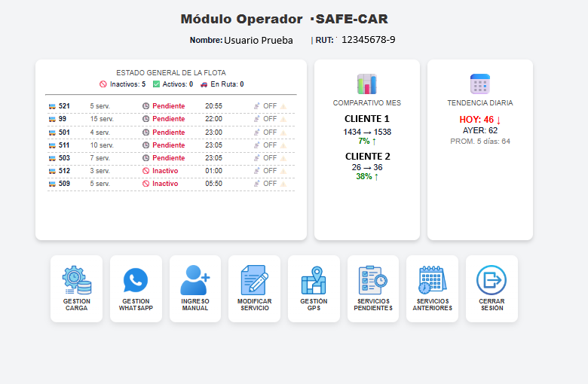This screenshot has height=384, width=588.
Task: Click the 15 serv. count
Action: 102,119
